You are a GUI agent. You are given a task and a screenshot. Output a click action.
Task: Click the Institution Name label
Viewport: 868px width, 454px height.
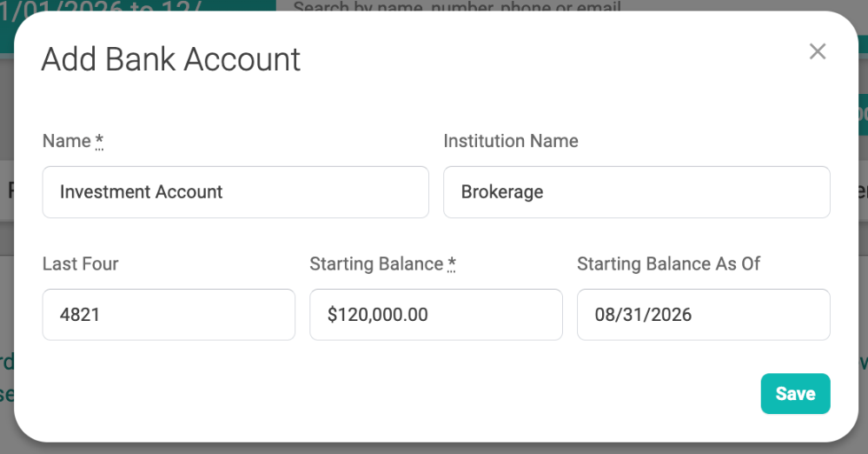pos(511,141)
